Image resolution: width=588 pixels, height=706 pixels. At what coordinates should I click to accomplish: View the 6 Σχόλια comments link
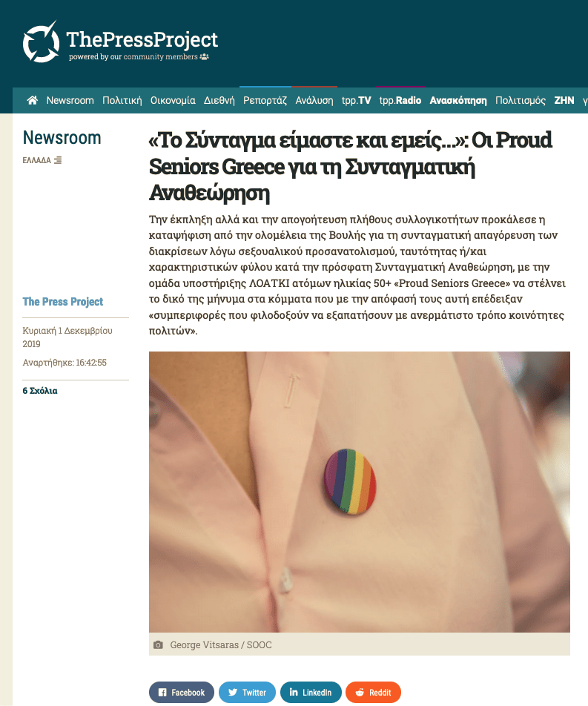coord(40,390)
